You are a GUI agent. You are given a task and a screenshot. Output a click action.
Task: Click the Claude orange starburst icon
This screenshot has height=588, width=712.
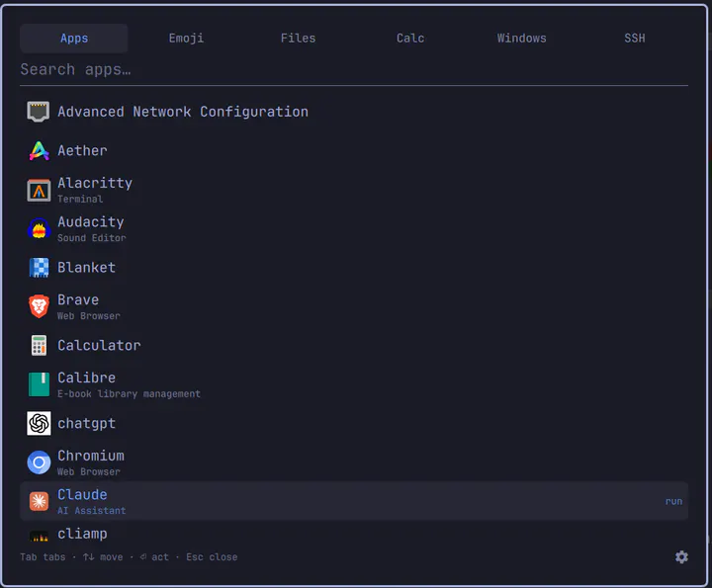click(39, 501)
